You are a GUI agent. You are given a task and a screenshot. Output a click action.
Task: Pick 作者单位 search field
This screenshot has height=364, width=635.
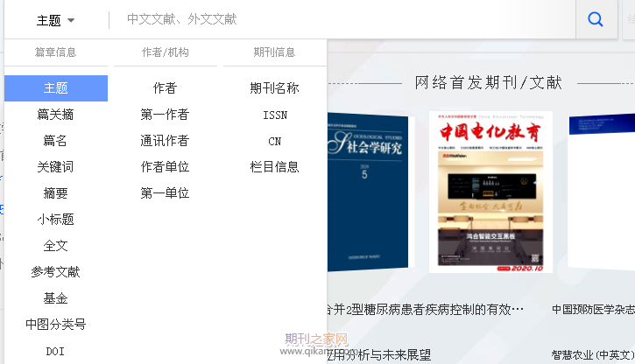165,167
